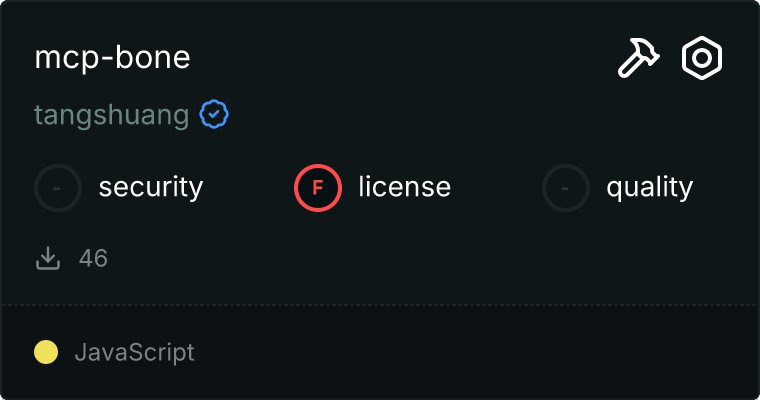Screen dimensions: 760x400
Task: Select the quality label text
Action: click(x=649, y=187)
